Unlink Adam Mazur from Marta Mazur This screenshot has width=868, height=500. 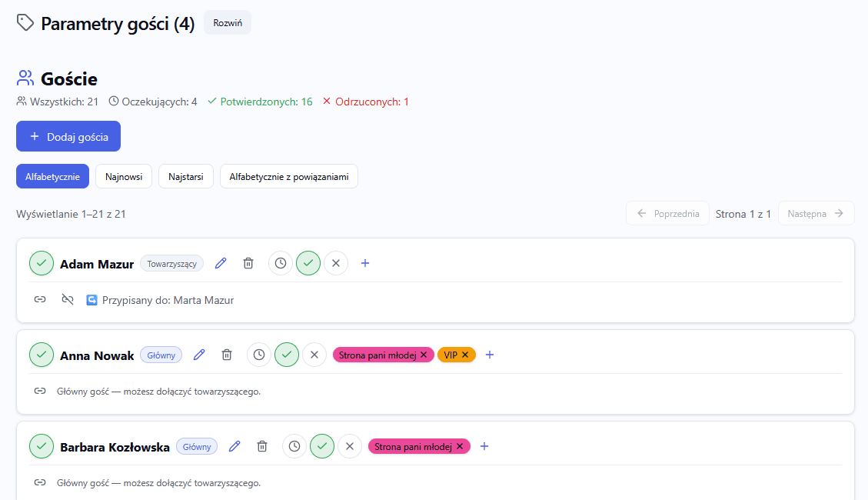(x=68, y=299)
